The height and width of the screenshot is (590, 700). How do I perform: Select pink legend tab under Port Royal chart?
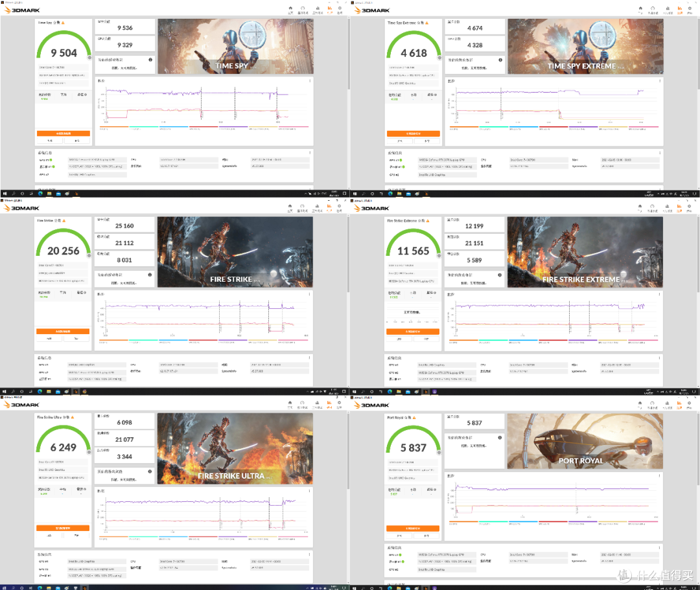point(643,521)
